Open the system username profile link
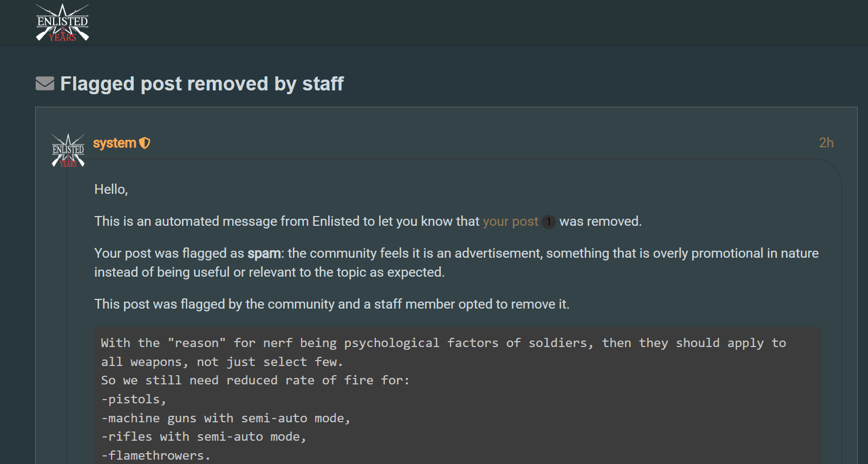Viewport: 868px width, 464px height. 114,143
